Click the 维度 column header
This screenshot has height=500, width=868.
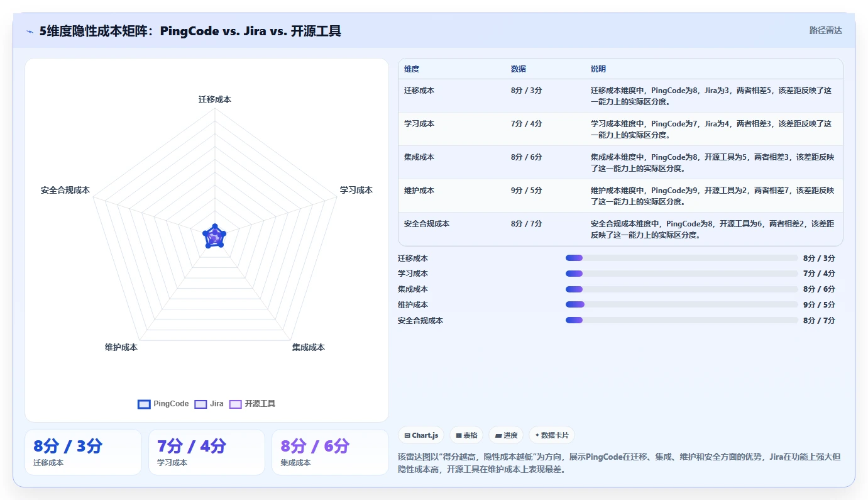tap(412, 69)
